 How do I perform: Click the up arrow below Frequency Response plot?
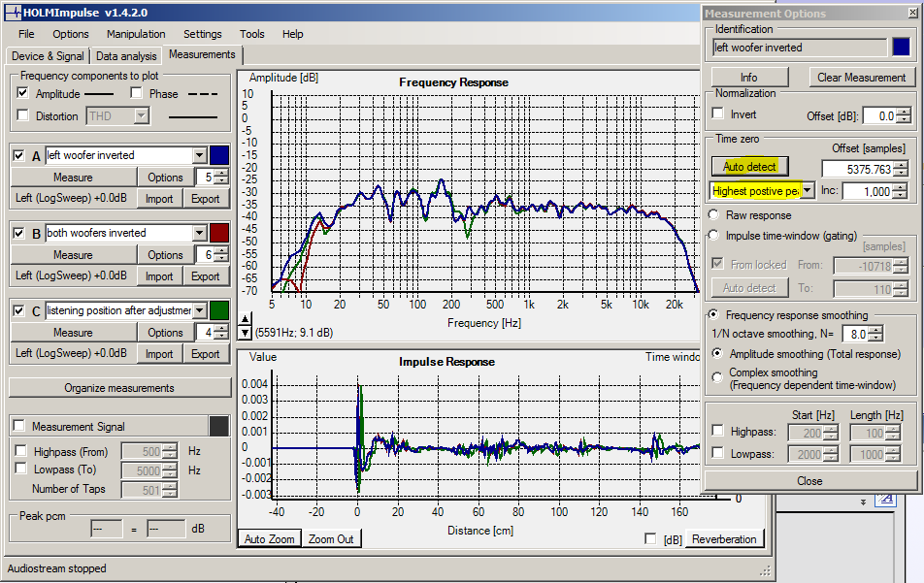tap(246, 319)
